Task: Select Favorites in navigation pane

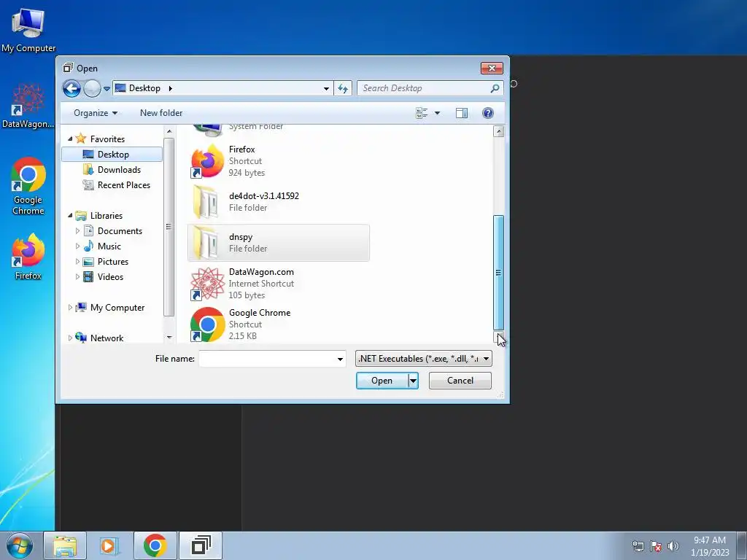Action: pos(107,139)
